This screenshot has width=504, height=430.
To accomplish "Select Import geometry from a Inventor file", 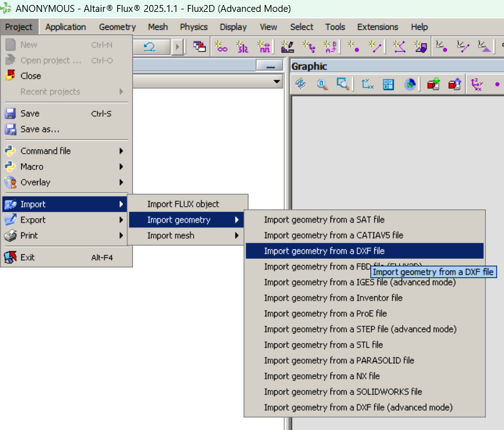I will [365, 298].
